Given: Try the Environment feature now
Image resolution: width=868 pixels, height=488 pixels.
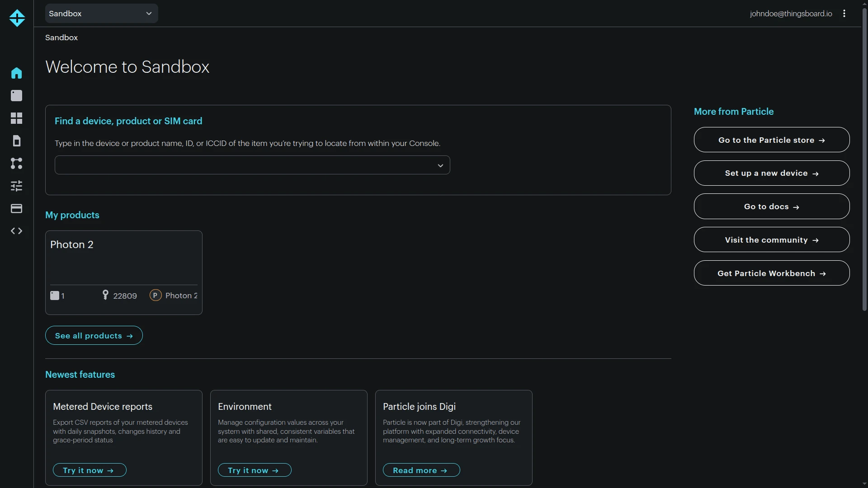Looking at the screenshot, I should click(x=255, y=470).
